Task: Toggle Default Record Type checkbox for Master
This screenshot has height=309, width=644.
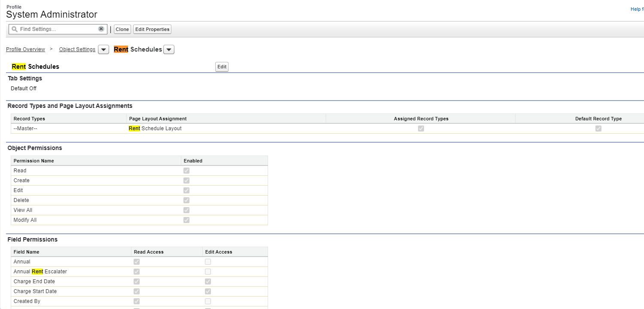Action: point(598,128)
